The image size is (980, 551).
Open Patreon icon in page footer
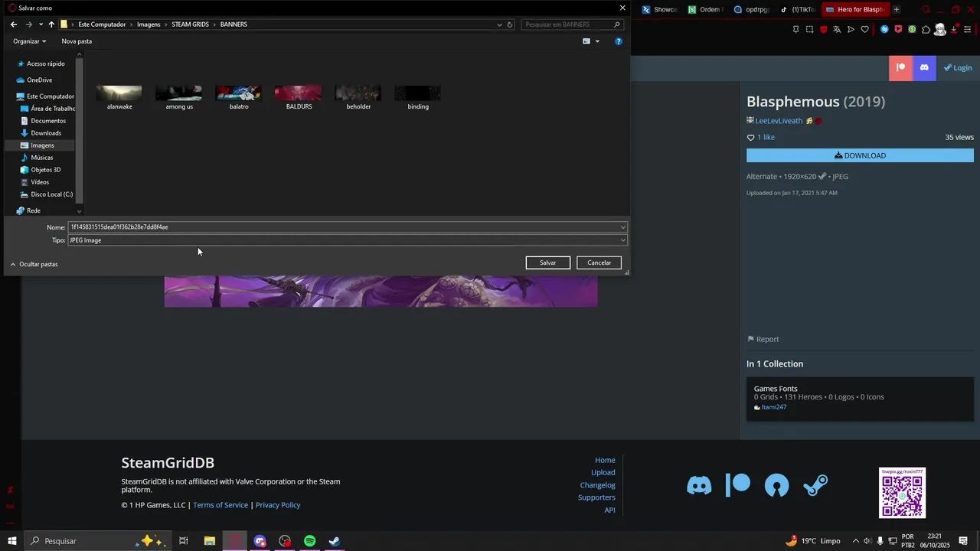pyautogui.click(x=738, y=485)
